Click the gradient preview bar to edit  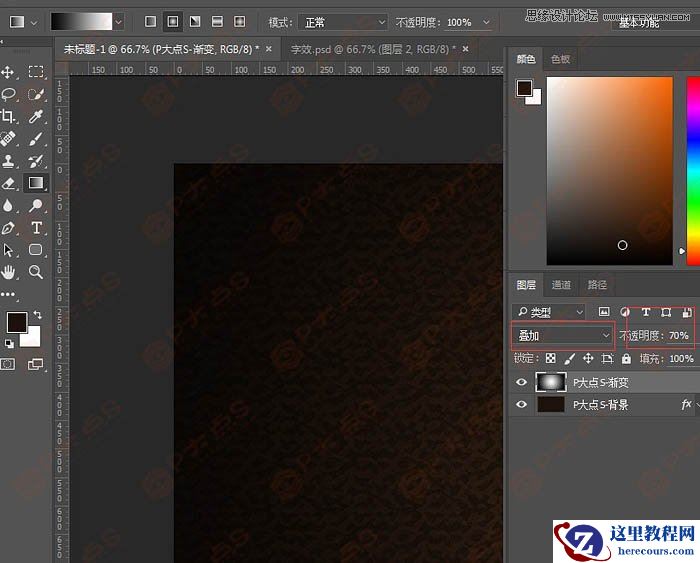(x=81, y=21)
